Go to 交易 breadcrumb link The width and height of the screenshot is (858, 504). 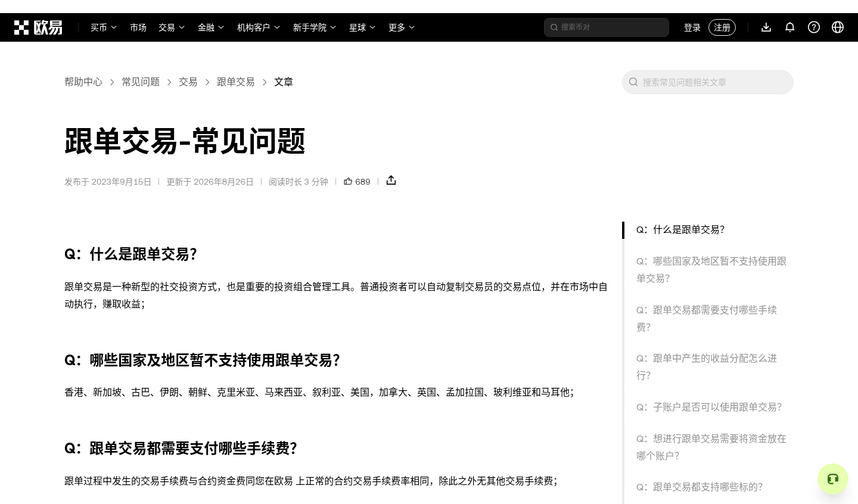(x=188, y=82)
